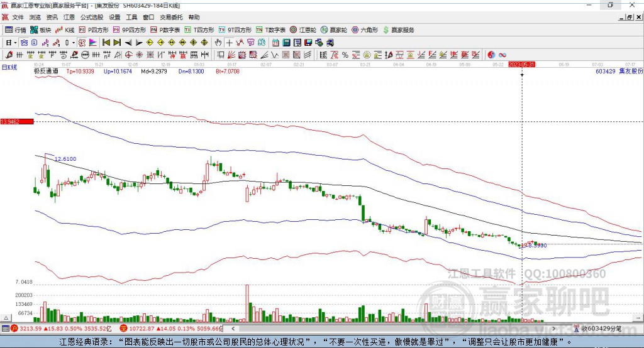The width and height of the screenshot is (644, 348).
Task: Open the 帮助 menu
Action: click(x=194, y=17)
